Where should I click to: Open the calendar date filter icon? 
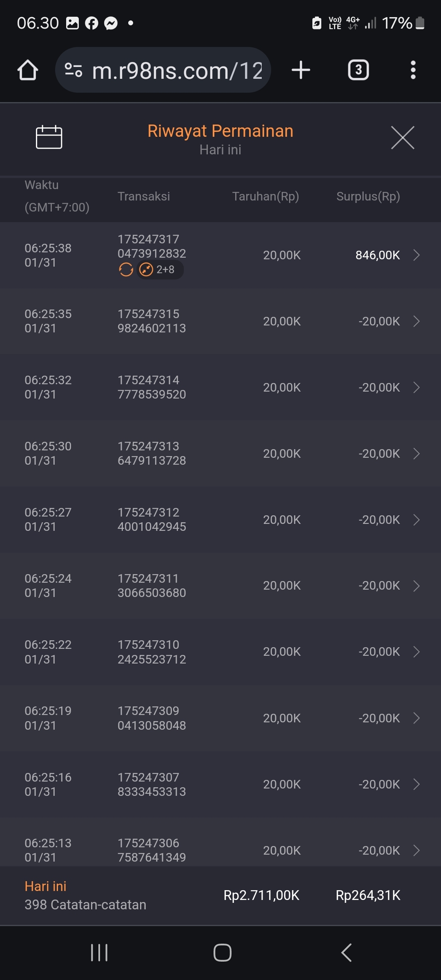pos(49,137)
